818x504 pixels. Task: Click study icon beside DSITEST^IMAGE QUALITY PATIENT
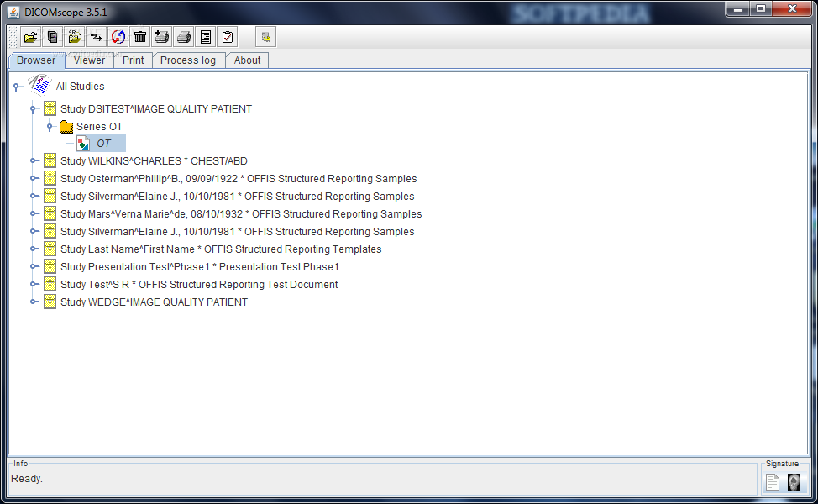[50, 108]
